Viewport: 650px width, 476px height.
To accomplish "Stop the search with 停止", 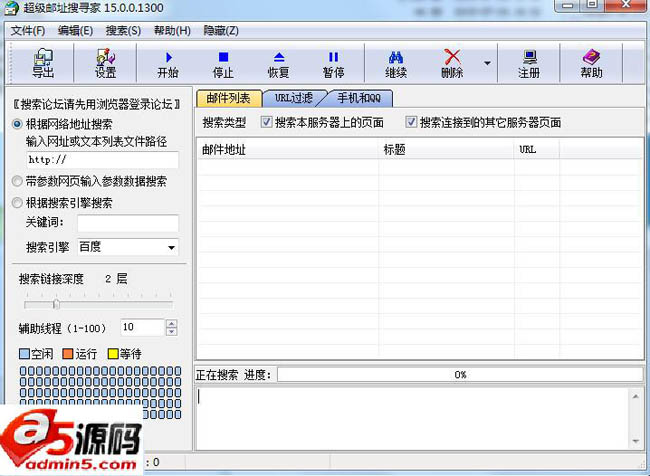I will click(x=223, y=64).
